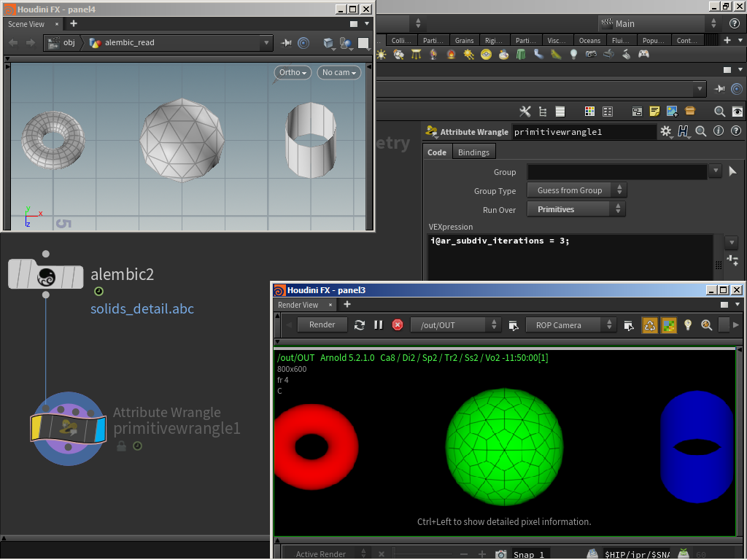Click in the VEXpression code editor

pos(570,257)
